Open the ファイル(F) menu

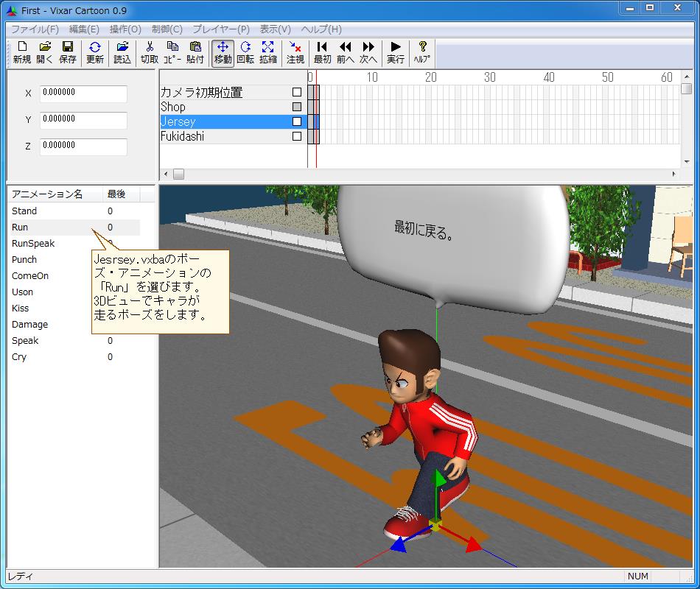pyautogui.click(x=35, y=29)
